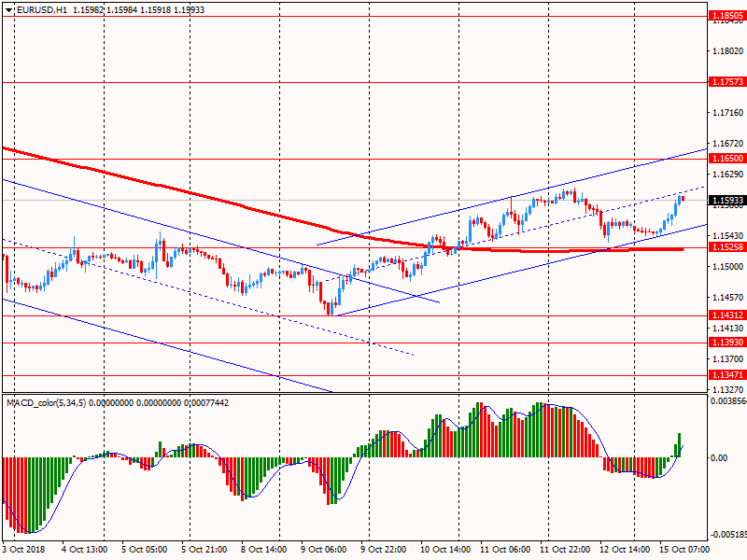The height and width of the screenshot is (560, 747).
Task: Click the 1.16290 price scale value
Action: point(728,175)
